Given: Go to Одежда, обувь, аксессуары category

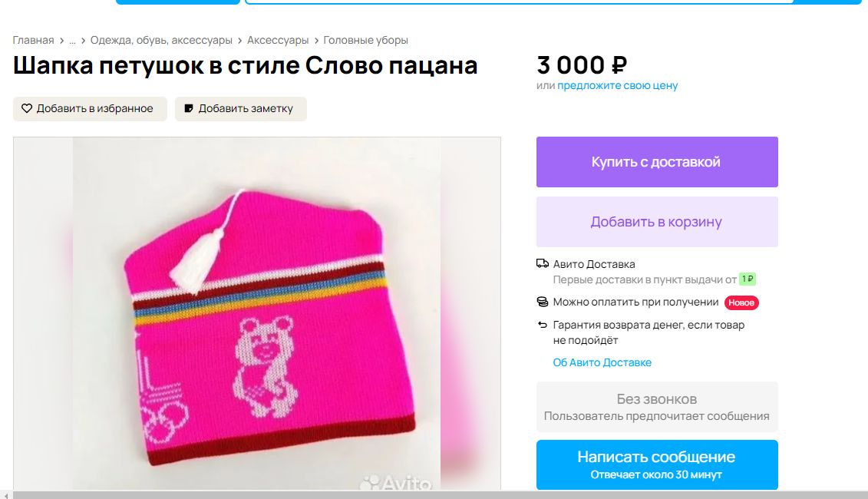Looking at the screenshot, I should 161,41.
